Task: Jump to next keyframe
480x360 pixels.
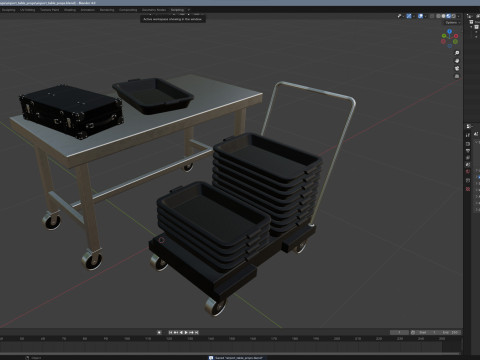Action: pyautogui.click(x=191, y=332)
